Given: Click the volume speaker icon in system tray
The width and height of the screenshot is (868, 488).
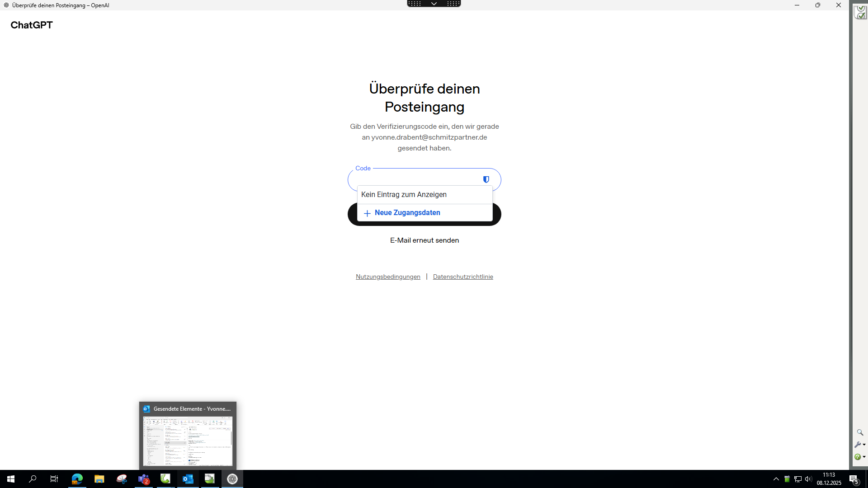Looking at the screenshot, I should point(808,479).
